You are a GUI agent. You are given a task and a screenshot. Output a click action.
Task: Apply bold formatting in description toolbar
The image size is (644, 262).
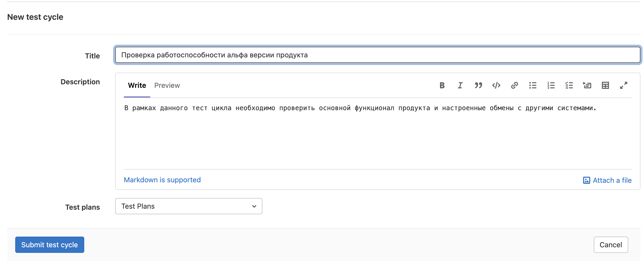(442, 85)
